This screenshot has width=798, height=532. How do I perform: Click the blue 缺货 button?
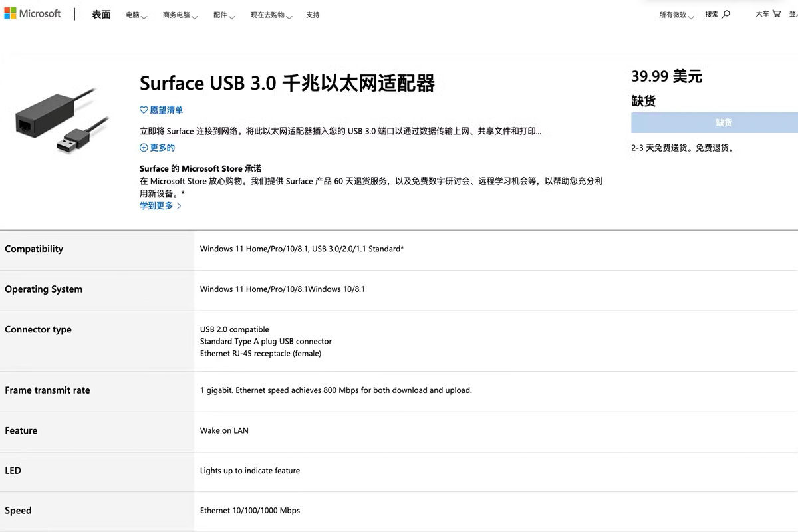[x=724, y=123]
